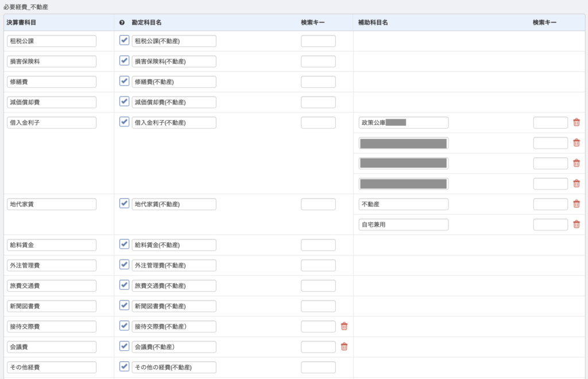The width and height of the screenshot is (588, 379).
Task: Click the 自宅兼用 sub-account name field
Action: (x=403, y=225)
